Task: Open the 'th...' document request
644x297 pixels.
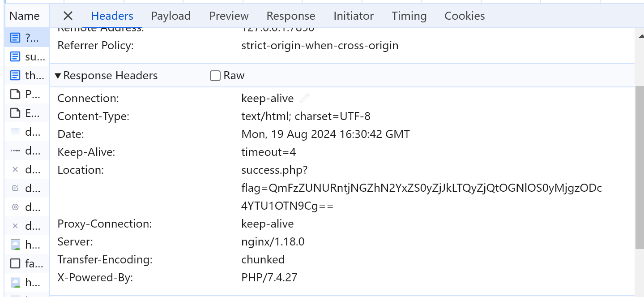Action: (x=27, y=76)
